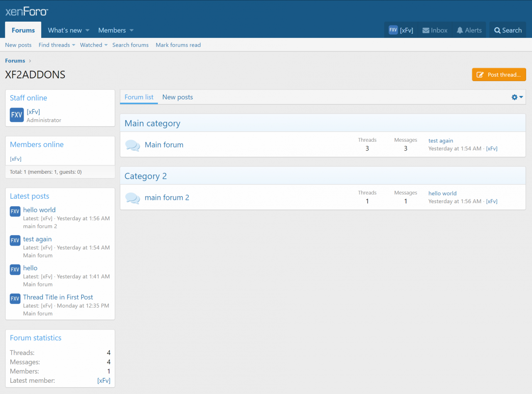Click the FXV avatar under Staff online
Screen dimensions: 532x394
click(x=17, y=115)
